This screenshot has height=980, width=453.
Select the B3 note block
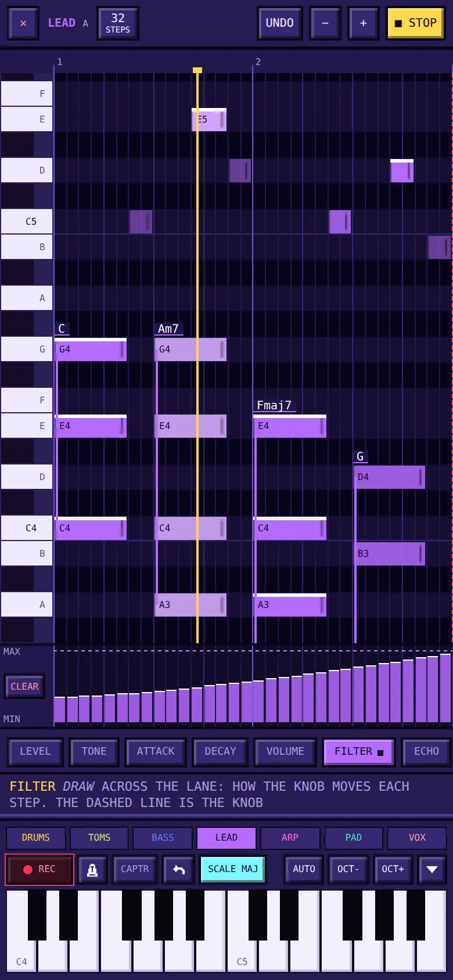[390, 554]
